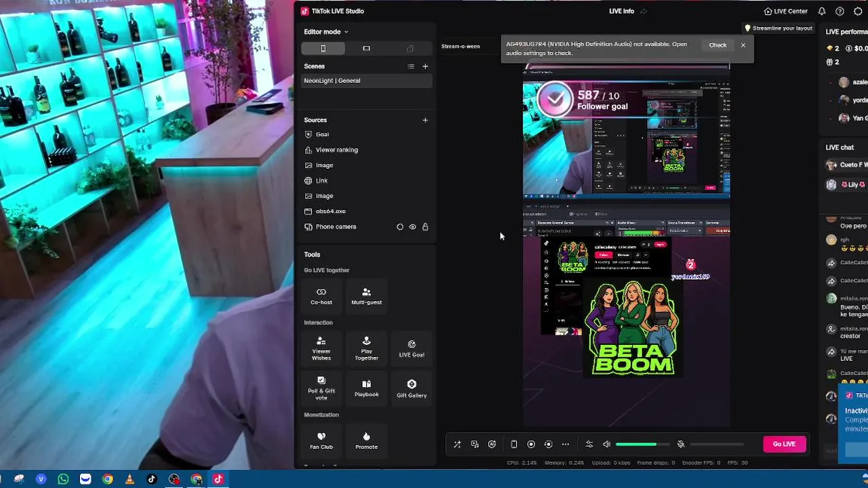Click the Go LIVE button
Image resolution: width=868 pixels, height=488 pixels.
coord(785,444)
